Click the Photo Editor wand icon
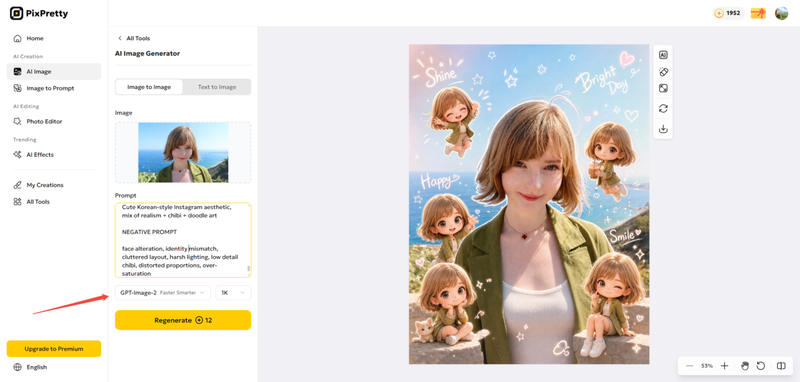This screenshot has height=382, width=800. click(x=17, y=121)
